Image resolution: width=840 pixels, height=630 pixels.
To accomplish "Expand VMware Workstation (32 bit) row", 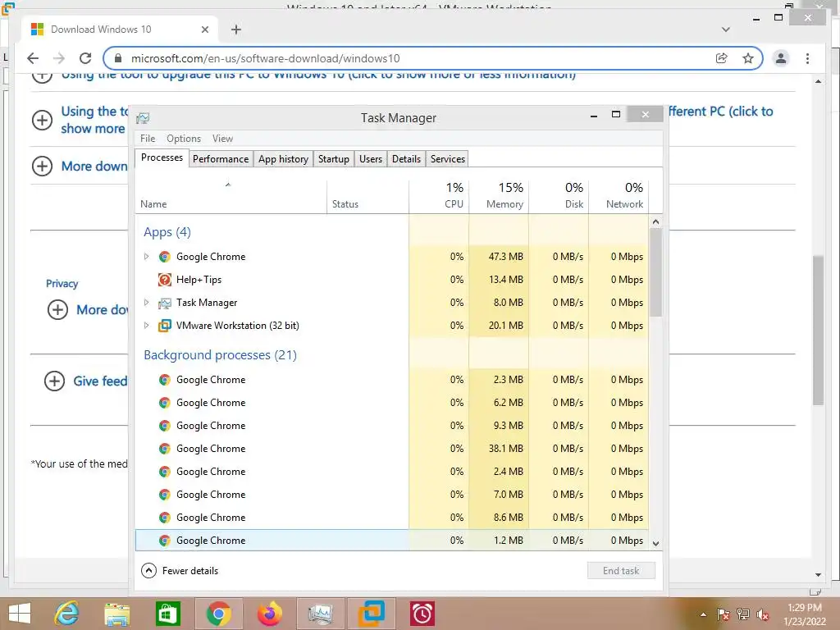I will (x=146, y=326).
